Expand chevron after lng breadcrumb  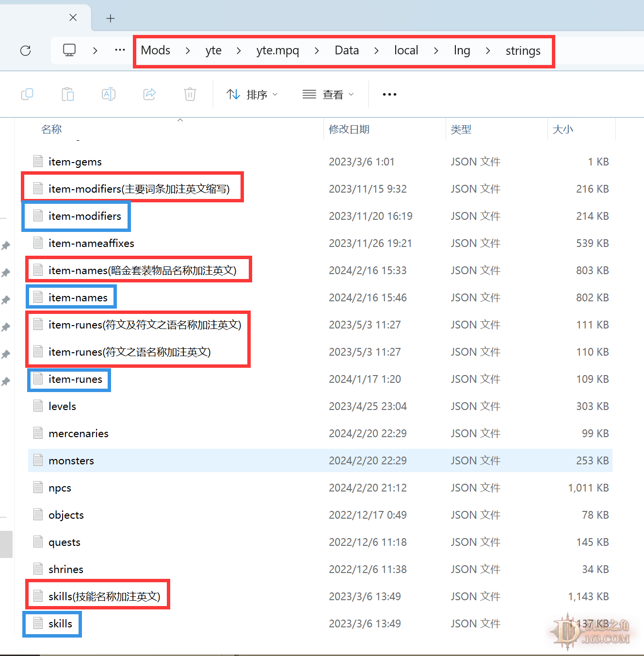tap(488, 50)
